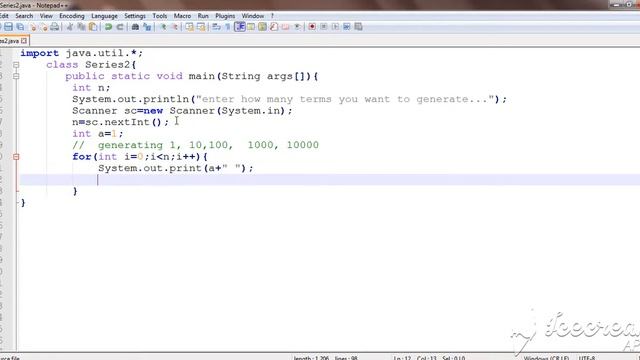Click the Stop Recording macro icon

(324, 27)
